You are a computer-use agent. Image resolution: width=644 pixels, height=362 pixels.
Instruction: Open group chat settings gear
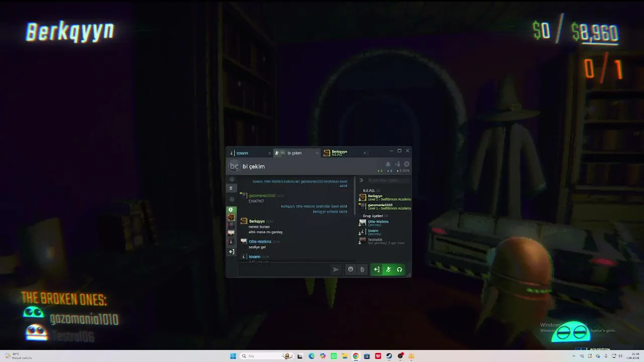(407, 164)
